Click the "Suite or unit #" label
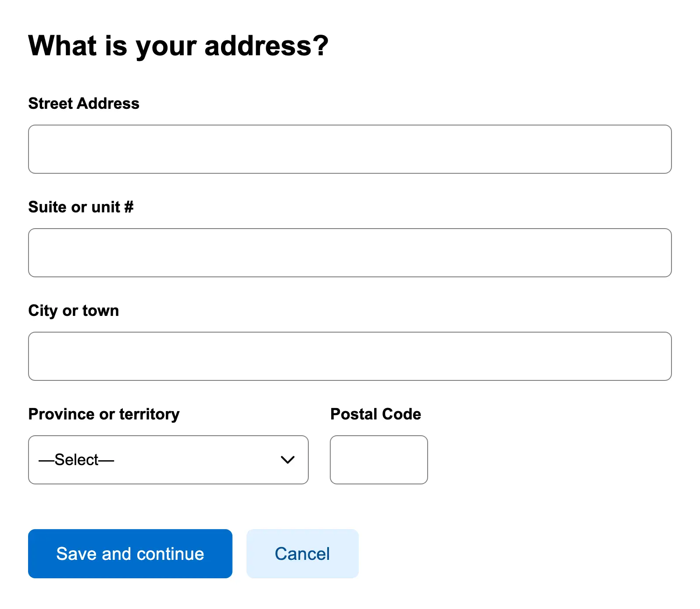 click(x=81, y=207)
